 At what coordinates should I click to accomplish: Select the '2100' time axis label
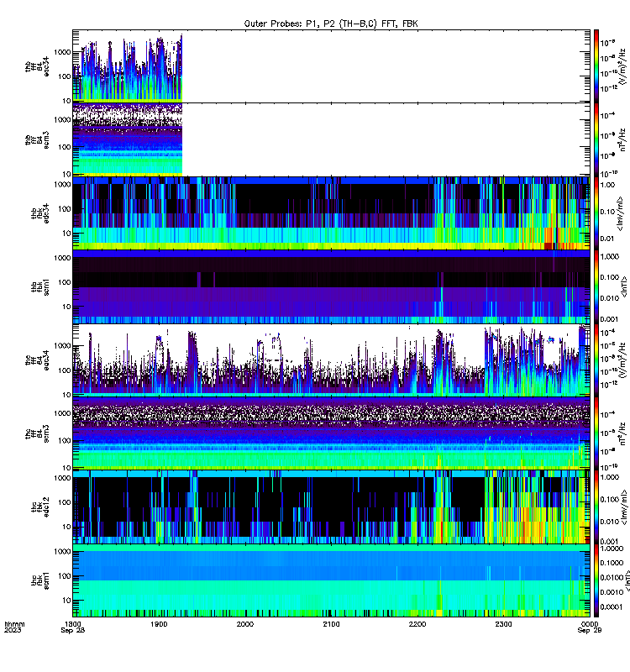point(331,624)
